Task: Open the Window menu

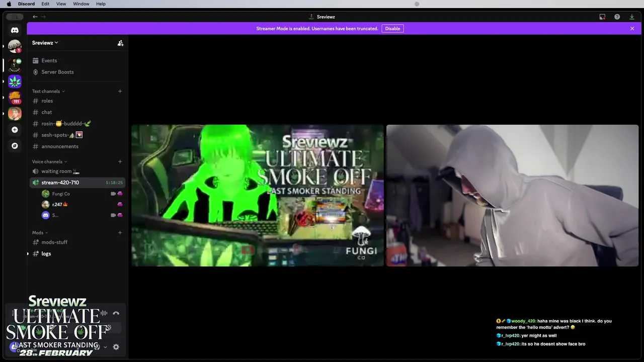Action: pos(81,4)
